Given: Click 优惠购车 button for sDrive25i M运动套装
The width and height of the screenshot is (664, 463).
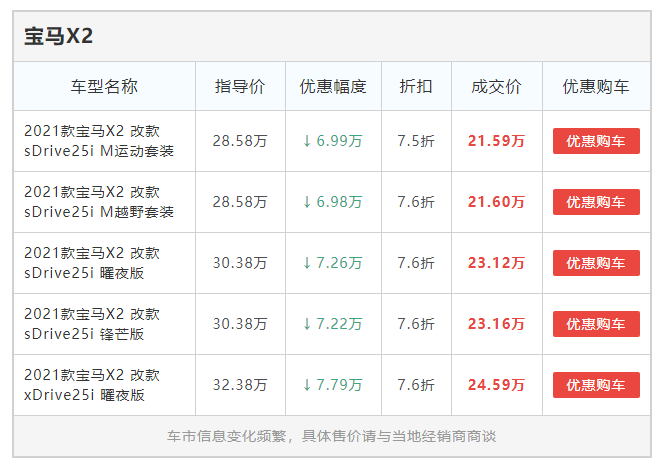Looking at the screenshot, I should pyautogui.click(x=596, y=141).
